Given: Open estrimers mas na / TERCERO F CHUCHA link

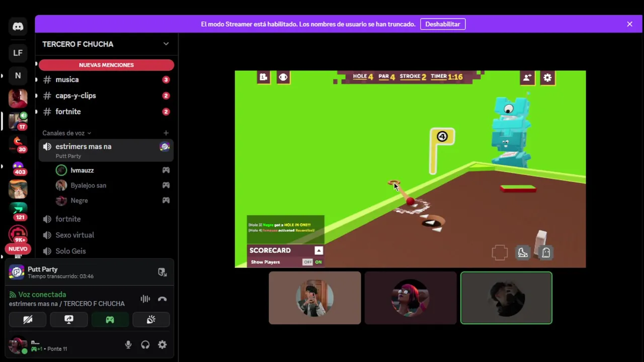Looking at the screenshot, I should click(67, 304).
